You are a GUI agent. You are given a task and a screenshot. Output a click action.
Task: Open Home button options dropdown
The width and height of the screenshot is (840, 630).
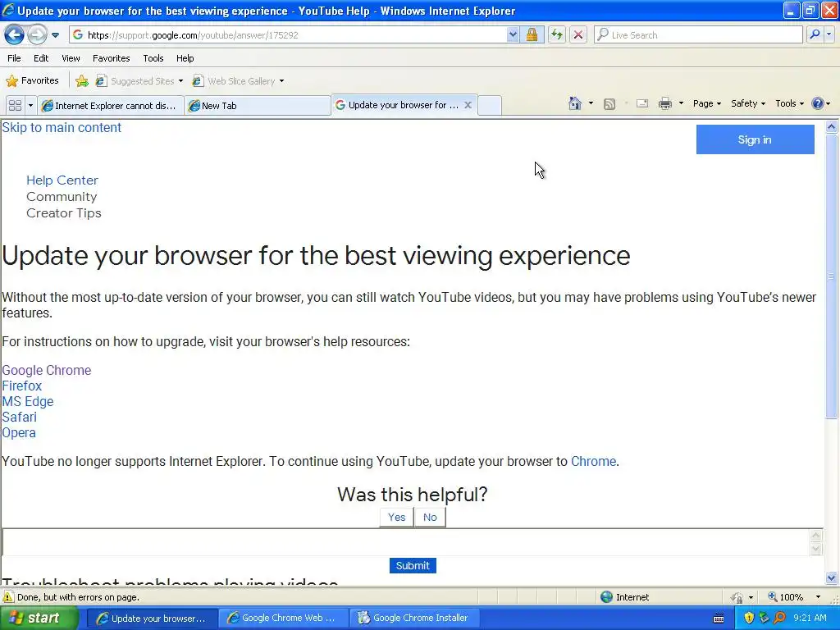pos(591,103)
